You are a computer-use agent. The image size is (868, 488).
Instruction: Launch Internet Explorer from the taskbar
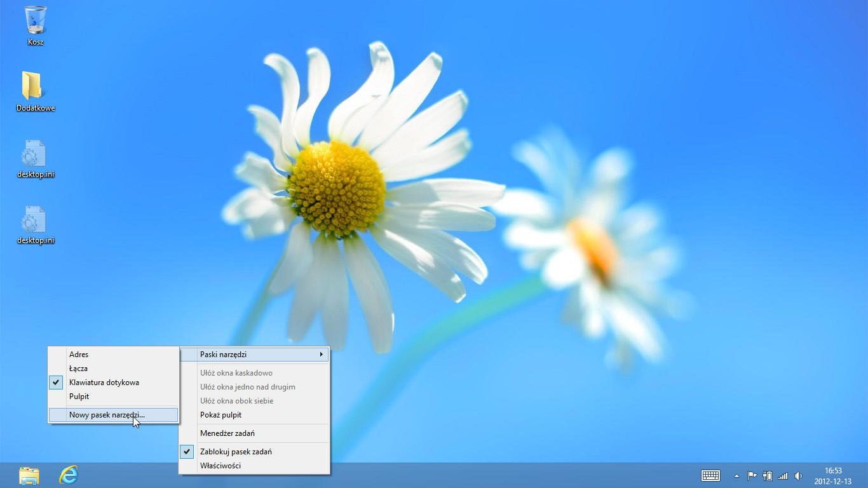[69, 475]
